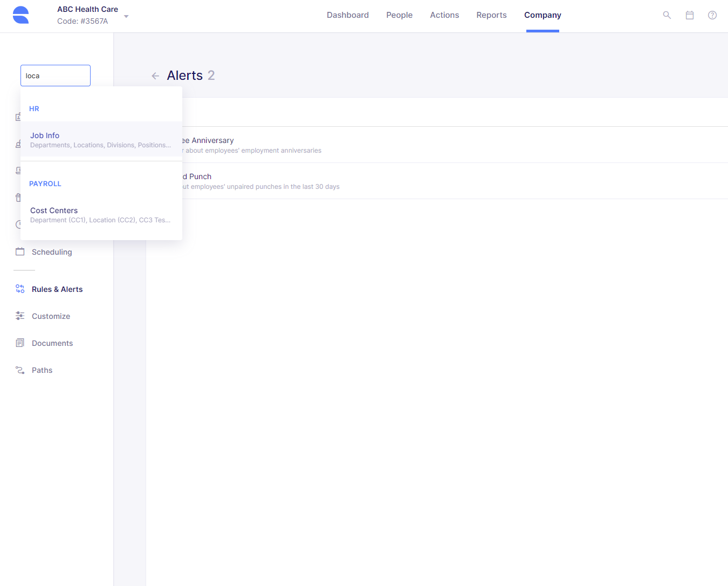
Task: Go to the People tab
Action: tap(399, 15)
